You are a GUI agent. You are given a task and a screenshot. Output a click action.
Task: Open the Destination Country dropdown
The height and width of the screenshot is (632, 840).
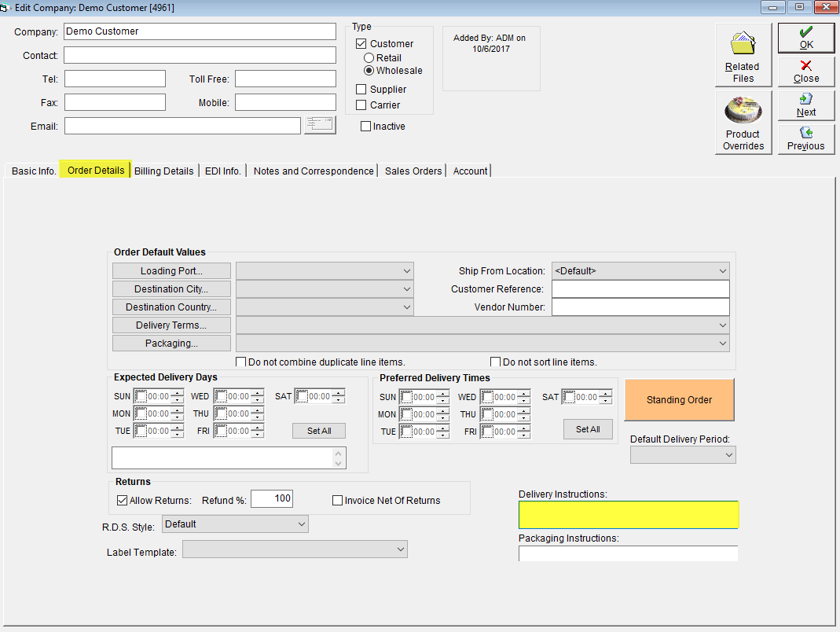[x=325, y=307]
